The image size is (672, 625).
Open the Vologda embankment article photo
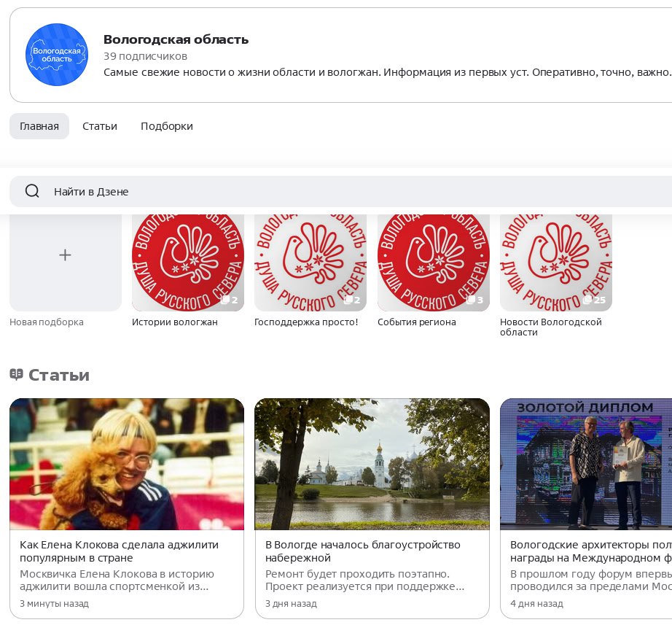tap(372, 464)
